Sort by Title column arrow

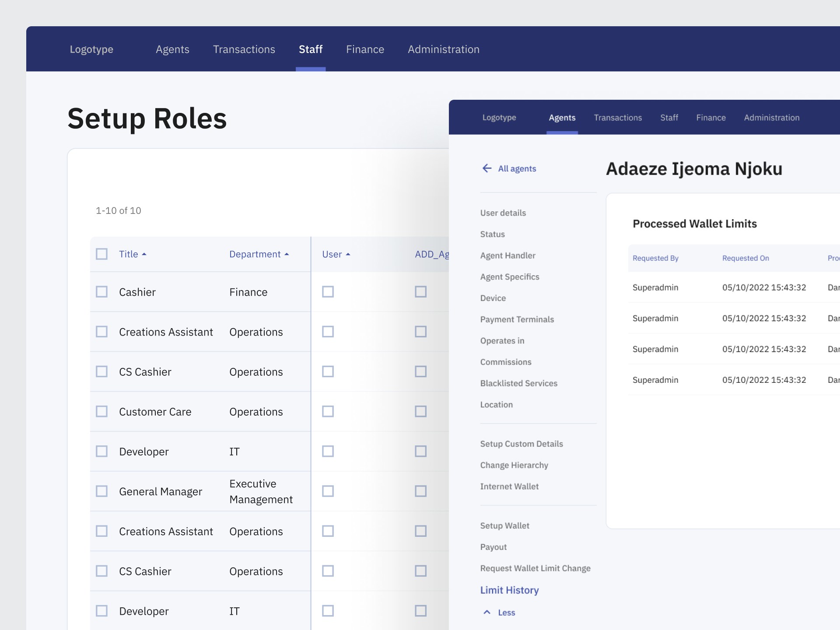[x=144, y=254]
